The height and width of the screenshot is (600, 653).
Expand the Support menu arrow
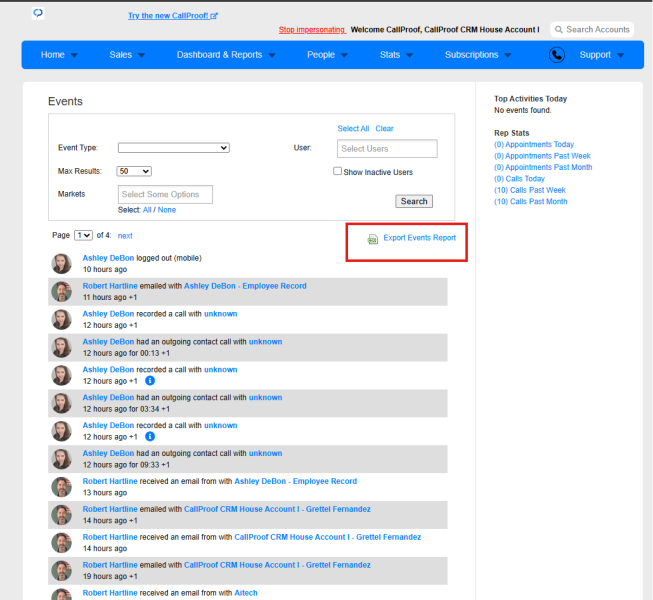tap(621, 55)
